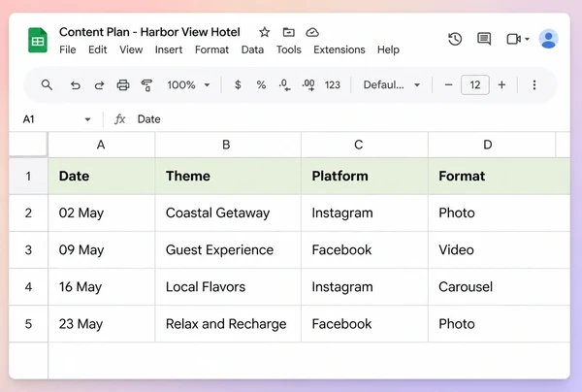Open the View menu
Screen dimensions: 582x392
(x=131, y=49)
